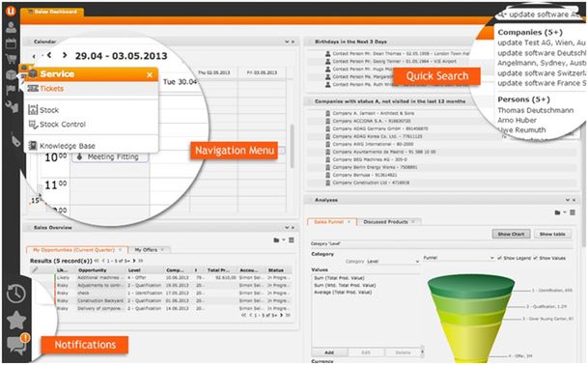Open the shopping cart sidebar icon
588x365 pixels.
[11, 59]
